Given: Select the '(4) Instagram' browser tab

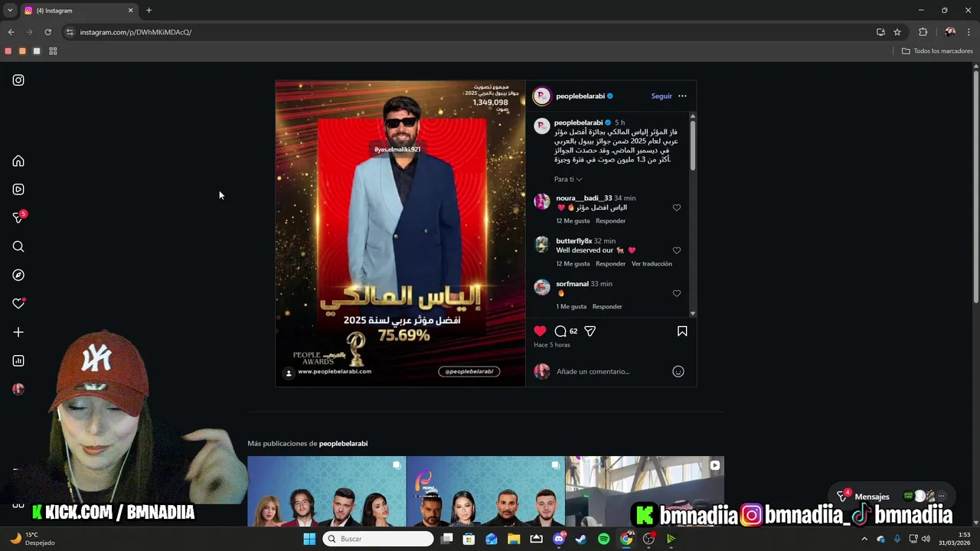Looking at the screenshot, I should click(x=77, y=11).
